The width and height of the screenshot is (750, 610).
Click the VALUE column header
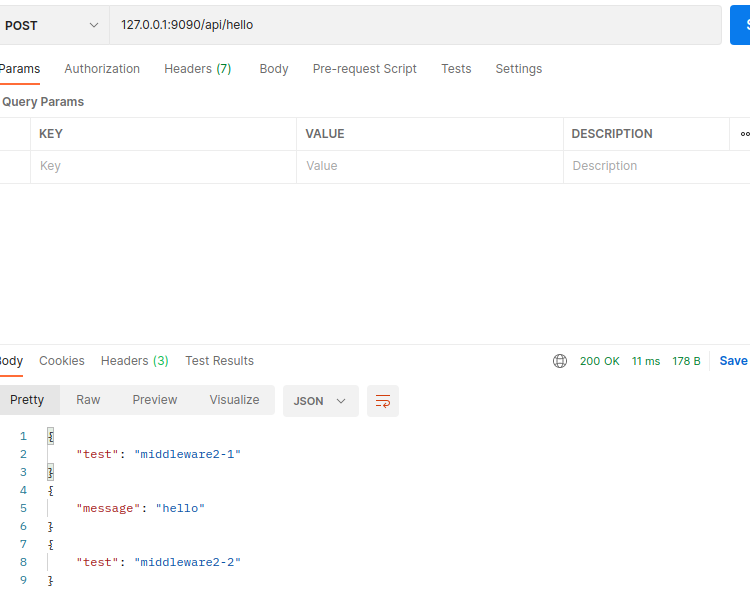point(325,134)
